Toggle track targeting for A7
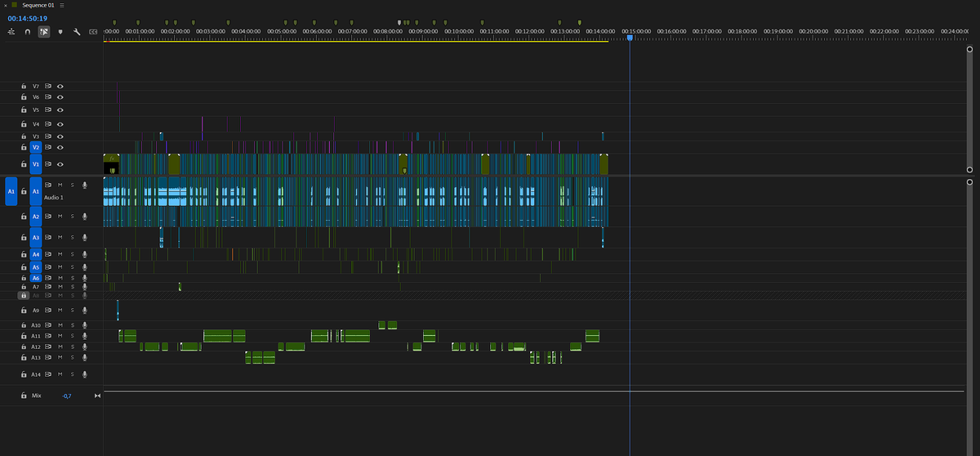The image size is (980, 456). tap(36, 287)
